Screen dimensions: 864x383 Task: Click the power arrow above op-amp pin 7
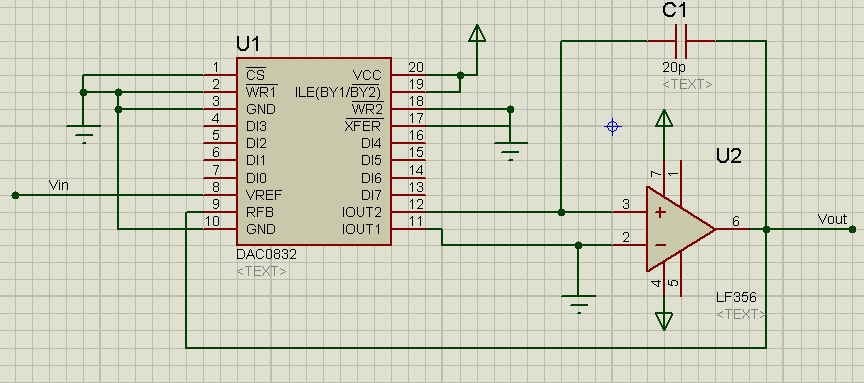click(x=664, y=118)
